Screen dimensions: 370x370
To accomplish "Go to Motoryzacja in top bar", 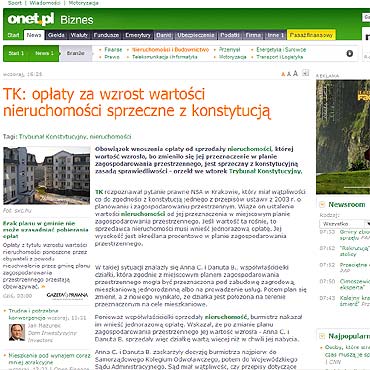I will pyautogui.click(x=83, y=3).
